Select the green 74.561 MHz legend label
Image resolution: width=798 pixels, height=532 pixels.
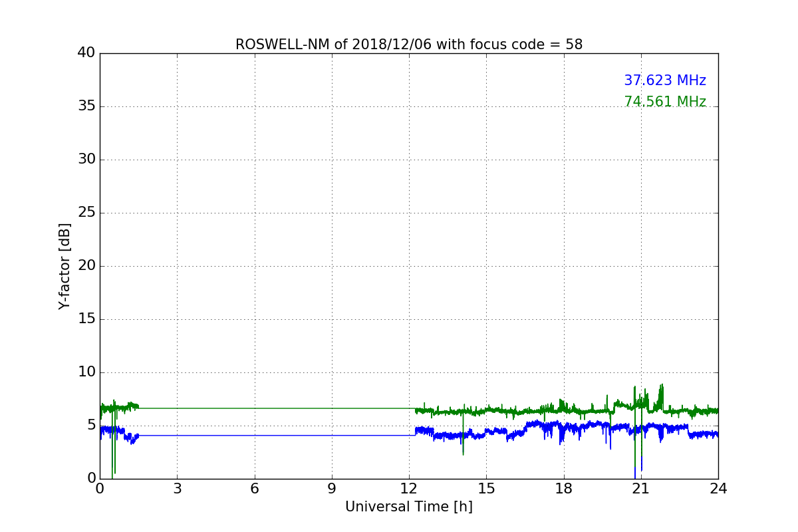(x=665, y=102)
